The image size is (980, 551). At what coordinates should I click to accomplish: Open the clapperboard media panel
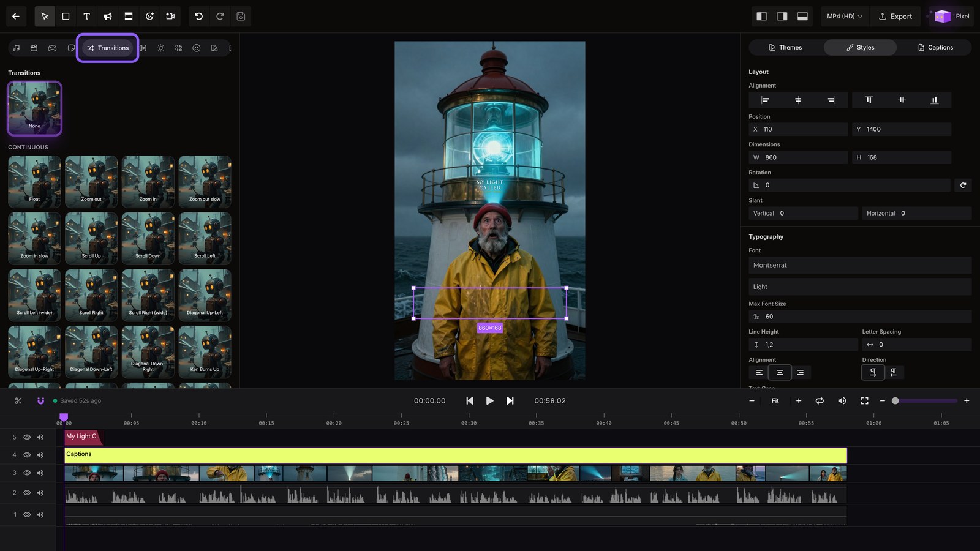tap(34, 48)
